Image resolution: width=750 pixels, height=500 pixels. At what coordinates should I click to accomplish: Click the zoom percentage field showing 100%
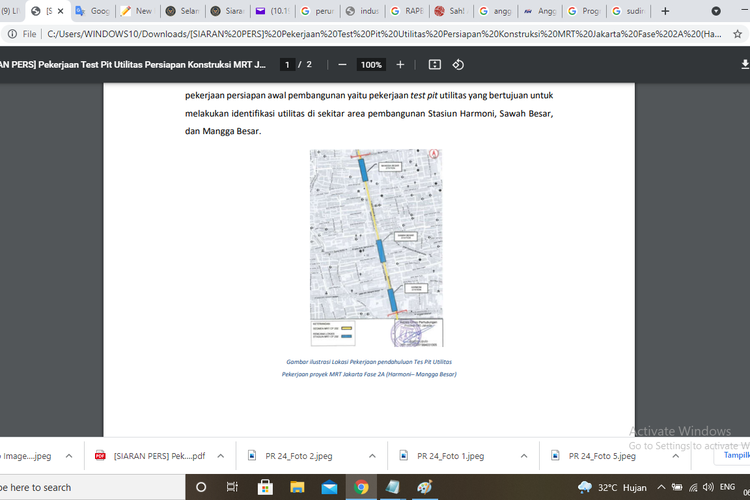[x=371, y=64]
